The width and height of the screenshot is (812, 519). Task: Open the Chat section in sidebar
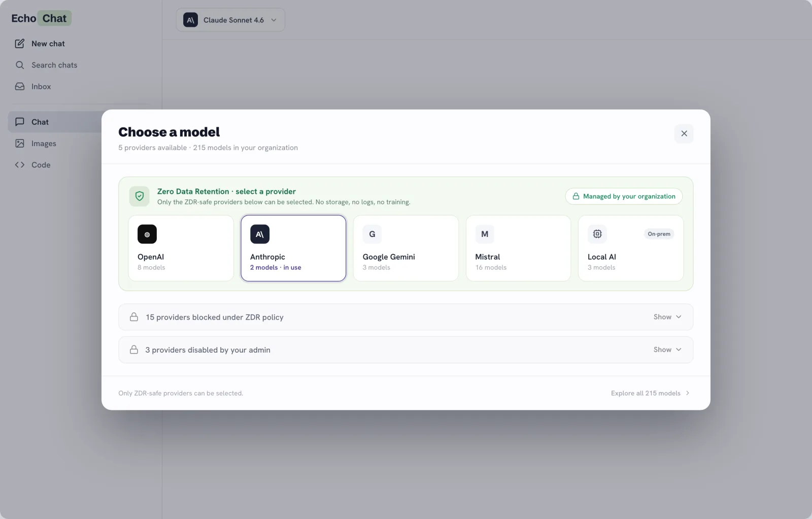pos(56,122)
